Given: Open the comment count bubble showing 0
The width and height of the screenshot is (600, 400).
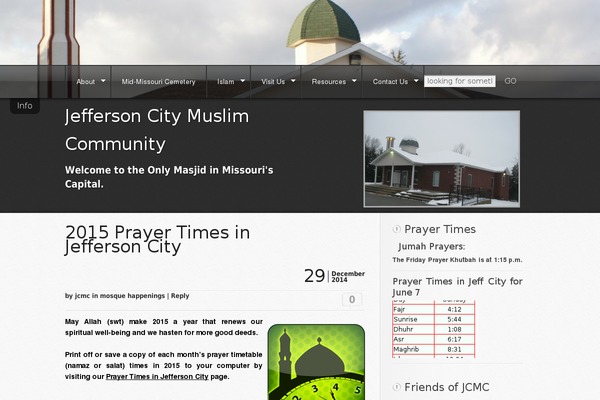Looking at the screenshot, I should coord(352,300).
